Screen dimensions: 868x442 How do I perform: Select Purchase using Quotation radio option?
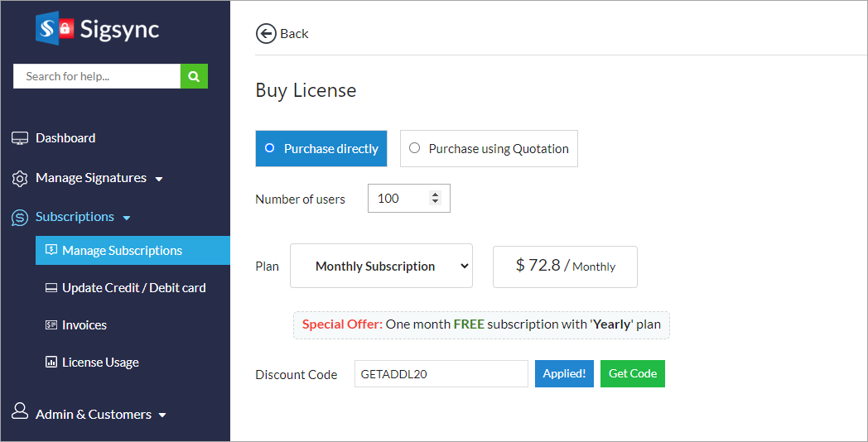click(414, 148)
